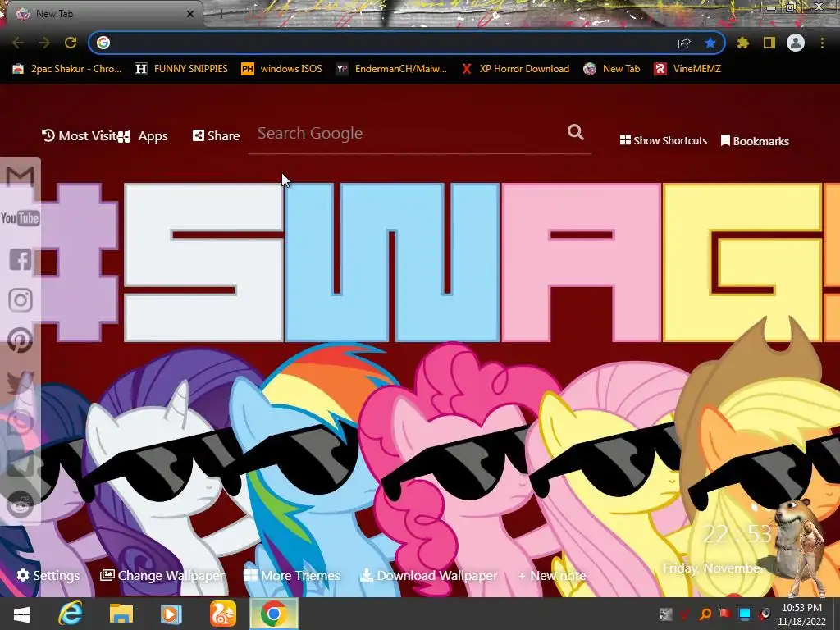Open Gmail from the left sidebar
This screenshot has height=630, width=840.
click(20, 176)
